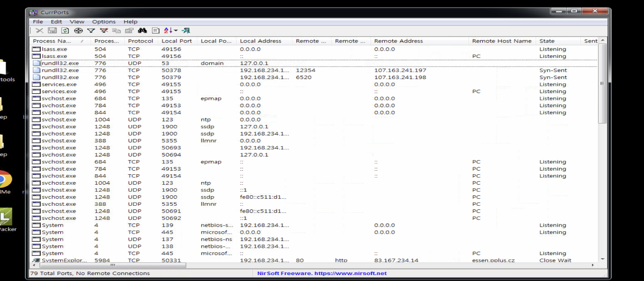Refresh the ports list using the toolbar icon
Screen dimensions: 644x281
pyautogui.click(x=65, y=31)
